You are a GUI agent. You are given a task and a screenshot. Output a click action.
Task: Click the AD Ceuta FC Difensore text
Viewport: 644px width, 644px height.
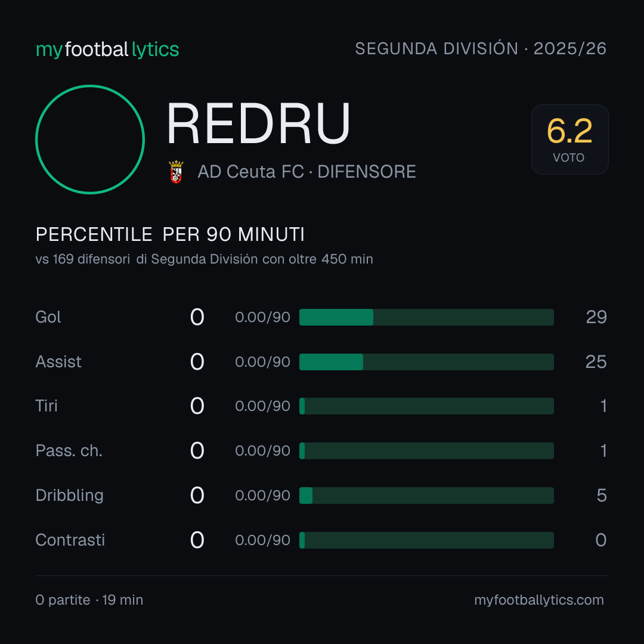coord(307,172)
